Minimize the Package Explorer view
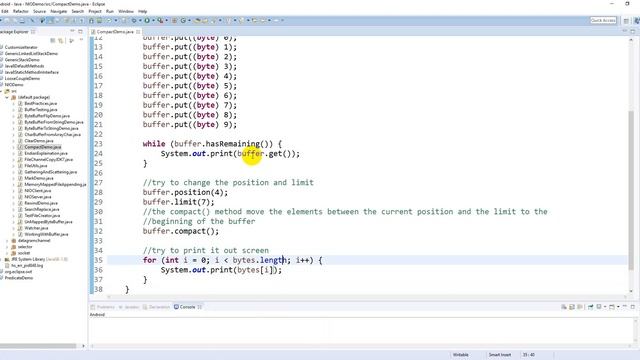 pos(73,31)
